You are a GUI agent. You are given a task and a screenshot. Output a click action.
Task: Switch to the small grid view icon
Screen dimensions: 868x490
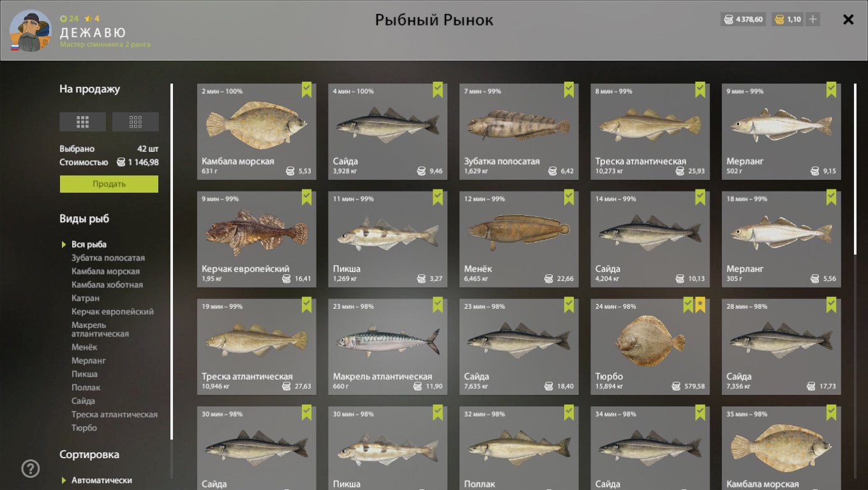135,121
